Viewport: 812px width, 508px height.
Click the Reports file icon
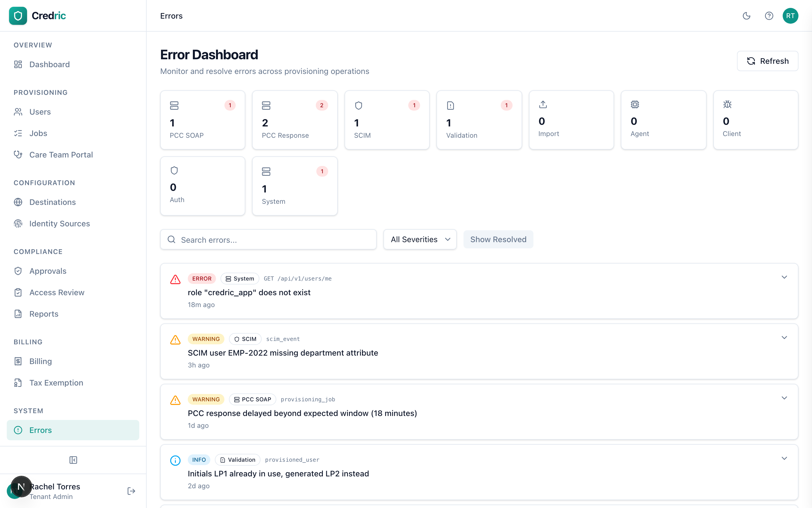click(x=18, y=314)
